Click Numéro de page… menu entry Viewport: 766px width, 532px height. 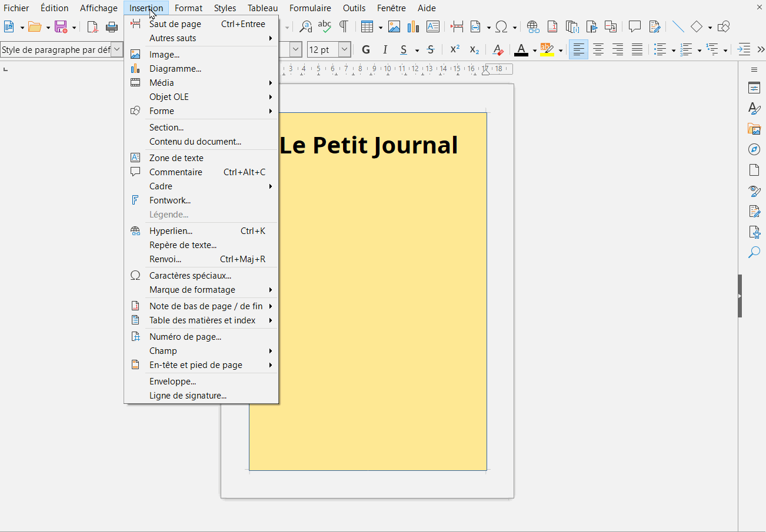pos(201,337)
